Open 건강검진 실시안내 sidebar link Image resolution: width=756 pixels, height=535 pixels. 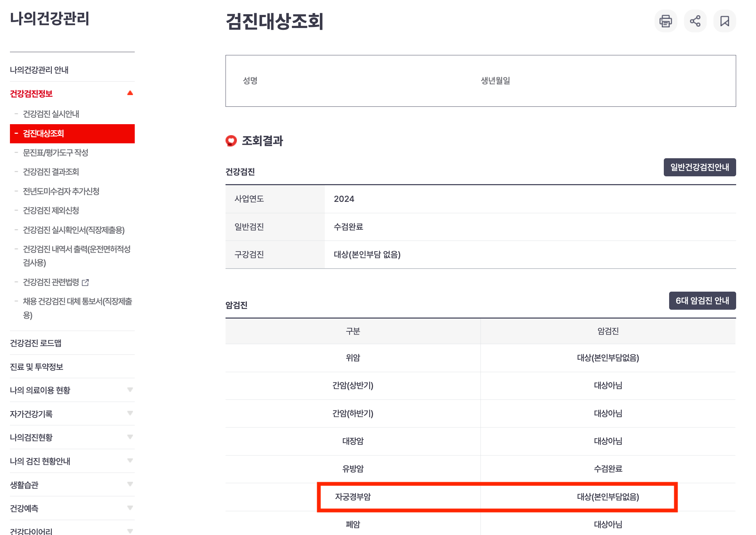[51, 114]
